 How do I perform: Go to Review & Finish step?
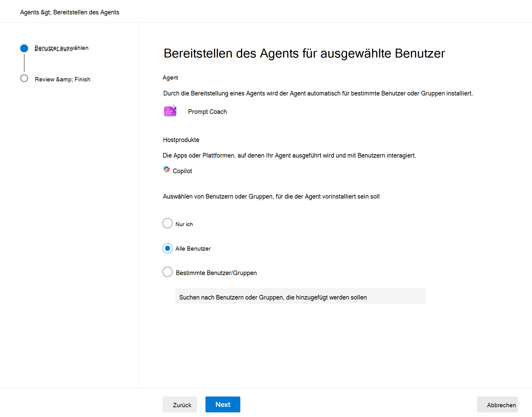coord(63,79)
